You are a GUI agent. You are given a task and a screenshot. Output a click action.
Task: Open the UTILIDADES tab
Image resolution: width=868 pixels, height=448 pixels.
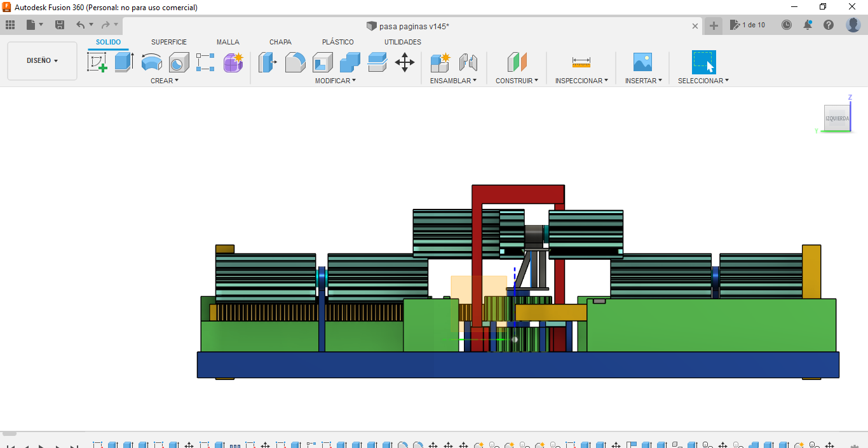click(402, 42)
